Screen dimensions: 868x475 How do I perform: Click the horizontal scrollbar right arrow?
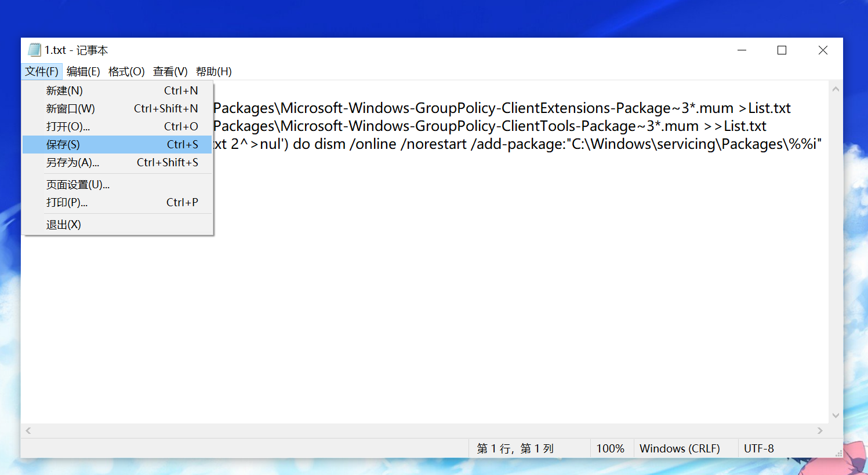coord(820,430)
